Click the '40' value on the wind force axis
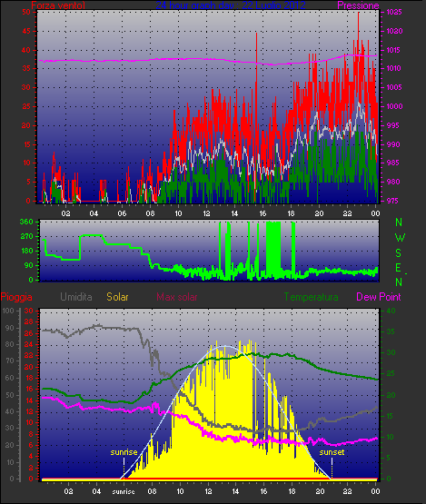The image size is (426, 504). 26,50
